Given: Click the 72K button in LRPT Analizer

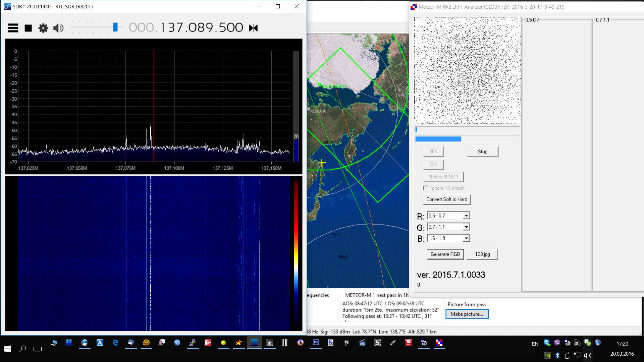Looking at the screenshot, I should (433, 165).
